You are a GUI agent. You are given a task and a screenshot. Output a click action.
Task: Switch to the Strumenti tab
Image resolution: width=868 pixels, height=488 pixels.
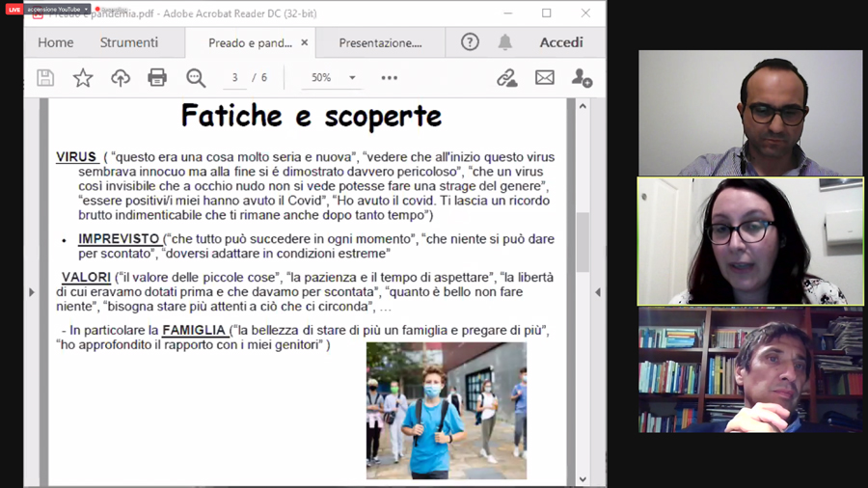(129, 42)
